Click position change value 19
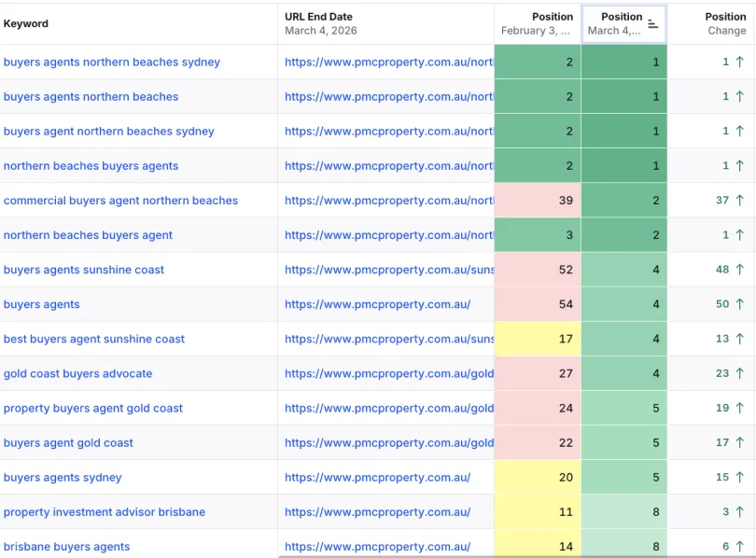This screenshot has width=756, height=558. click(722, 409)
